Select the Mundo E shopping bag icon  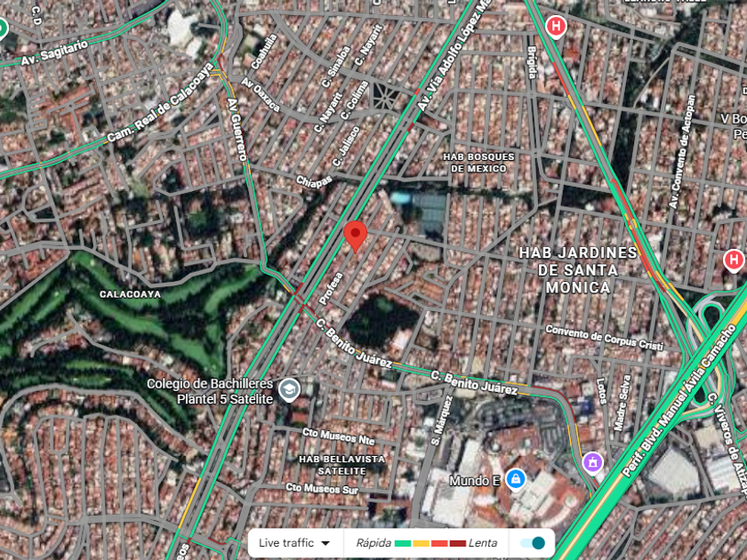[516, 479]
